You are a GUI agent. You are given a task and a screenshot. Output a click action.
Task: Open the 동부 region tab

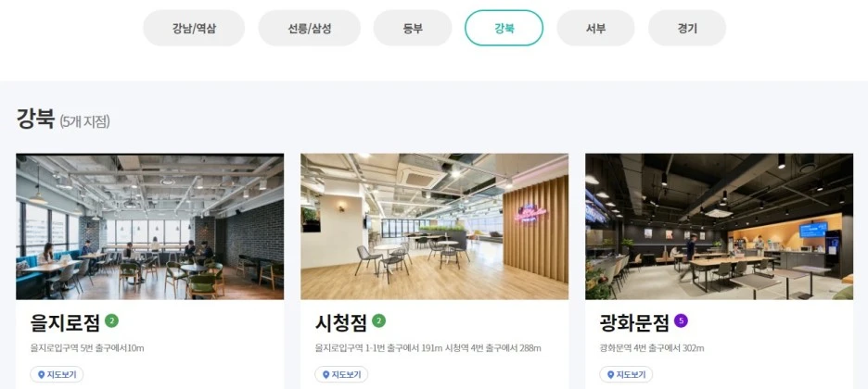point(413,28)
